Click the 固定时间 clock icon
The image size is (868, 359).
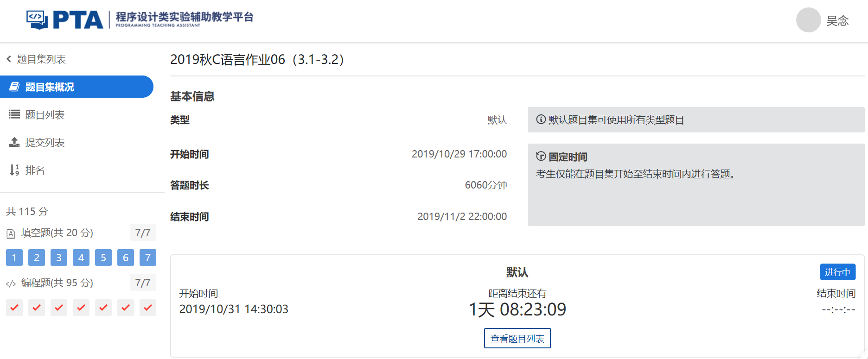[x=541, y=156]
